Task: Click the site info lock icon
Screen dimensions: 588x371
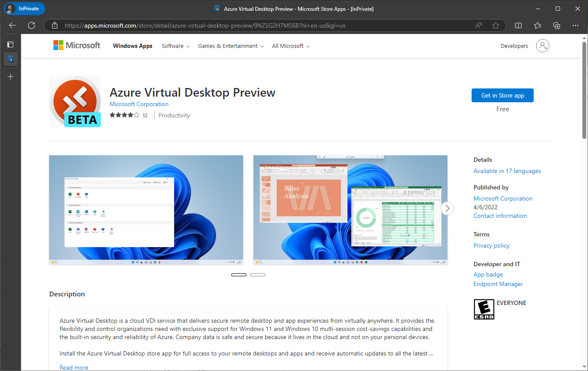Action: 55,25
